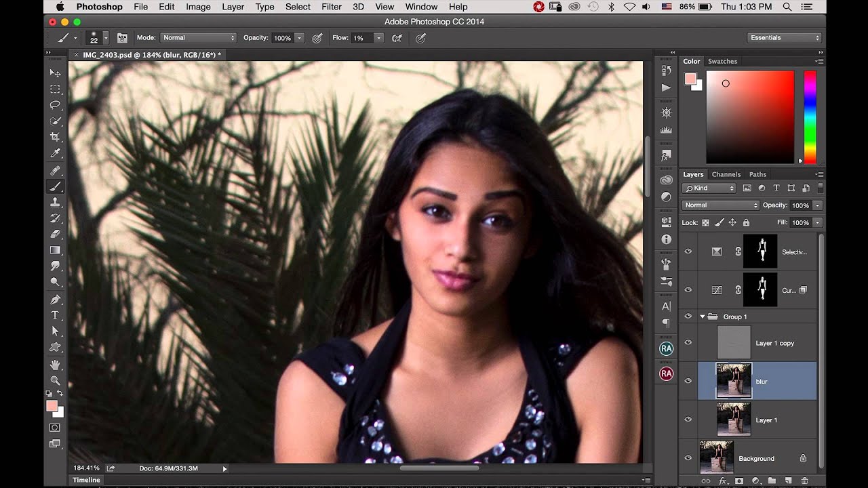Open the Timeline panel

(x=87, y=480)
